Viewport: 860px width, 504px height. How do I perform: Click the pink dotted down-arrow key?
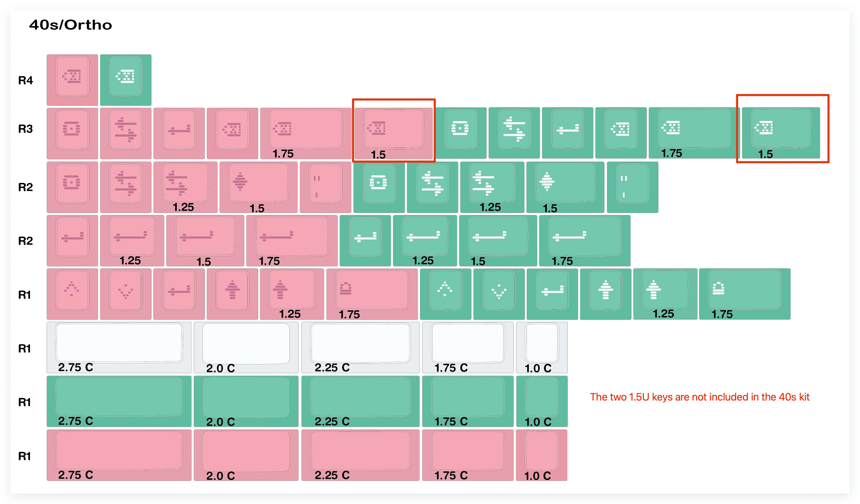126,294
